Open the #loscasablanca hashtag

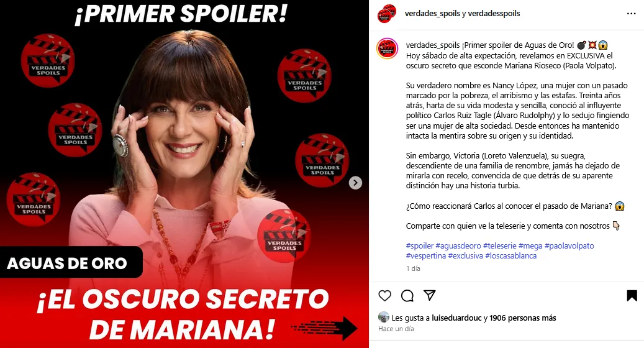(x=510, y=255)
